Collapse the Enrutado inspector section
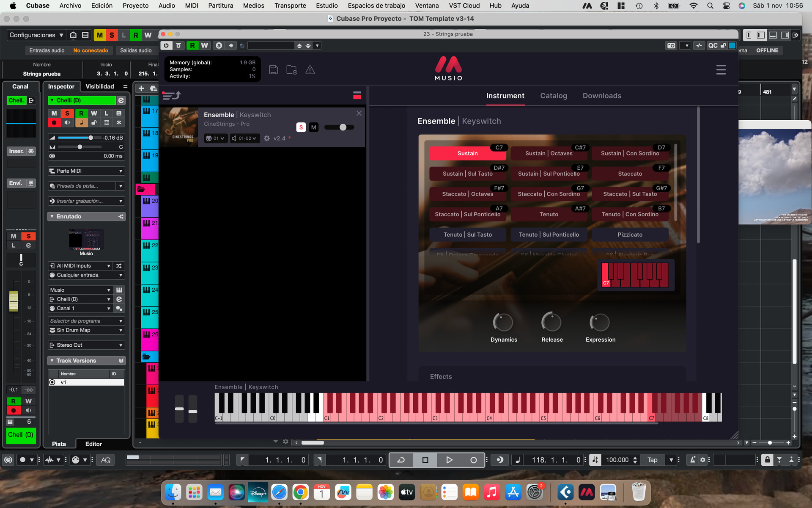812x508 pixels. tap(52, 216)
